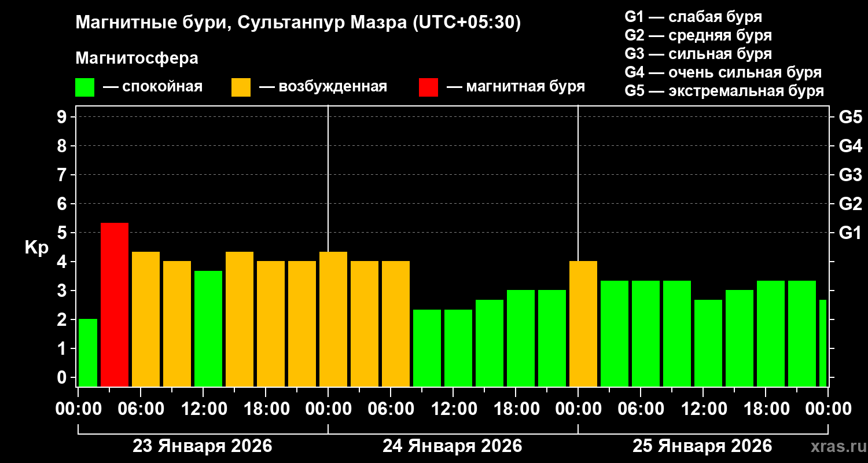This screenshot has width=868, height=463.
Task: Click the 'G4 — очень сильная буря' legend line
Action: click(x=723, y=72)
